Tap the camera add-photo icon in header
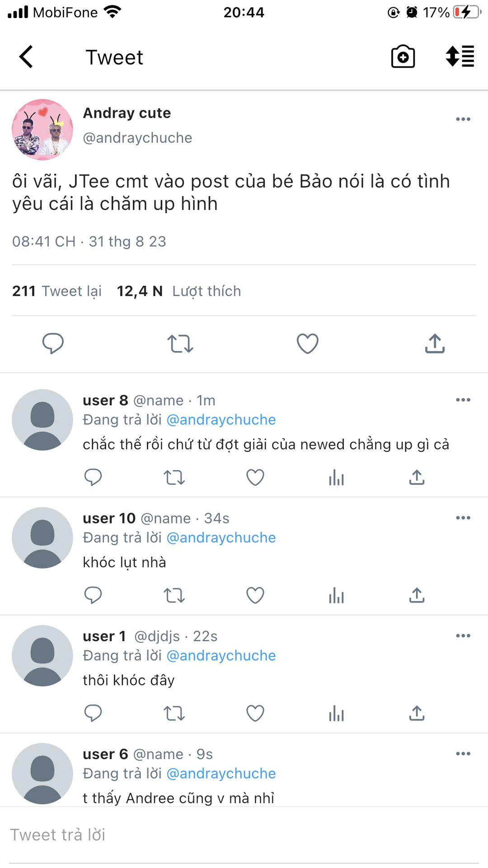Viewport: 488px width, 868px height. point(403,57)
